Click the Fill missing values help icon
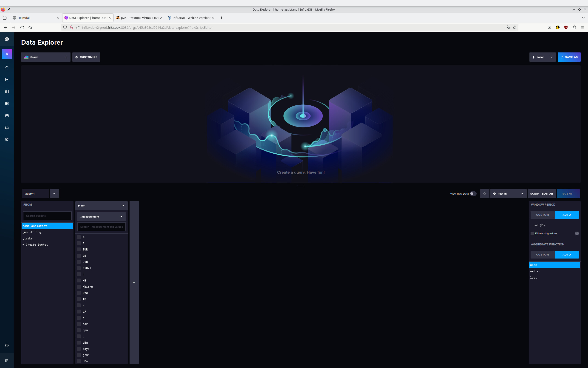 [577, 233]
